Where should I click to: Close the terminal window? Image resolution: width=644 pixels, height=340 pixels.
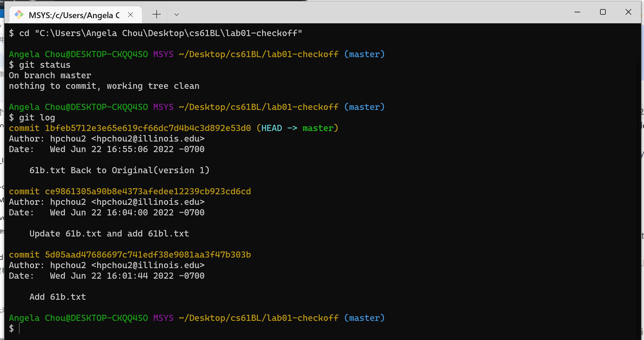point(628,12)
